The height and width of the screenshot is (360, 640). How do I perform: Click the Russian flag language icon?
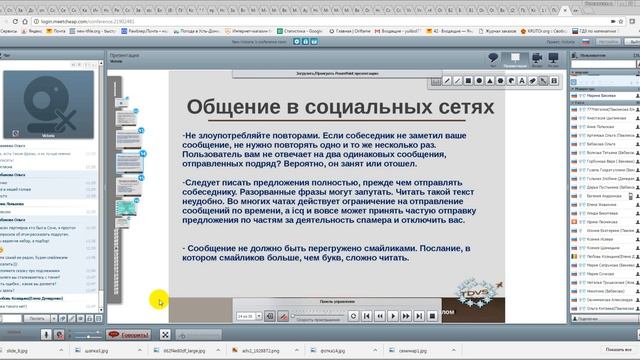tap(586, 42)
